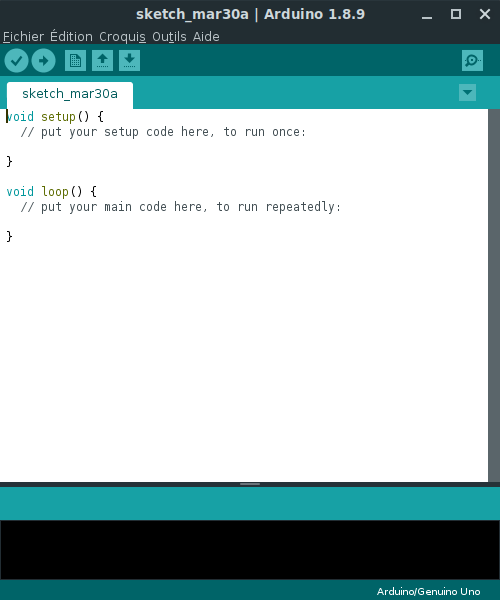This screenshot has height=600, width=500.
Task: Open the Outils menu
Action: point(169,37)
